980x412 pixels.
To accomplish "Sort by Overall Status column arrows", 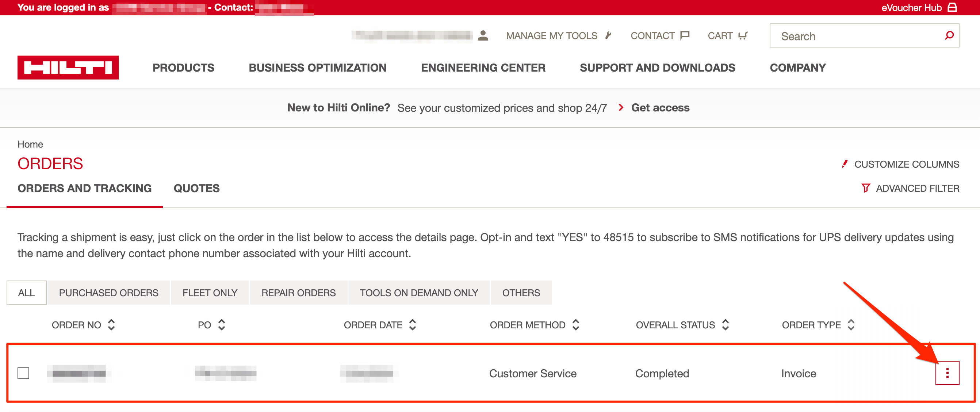I will click(725, 324).
